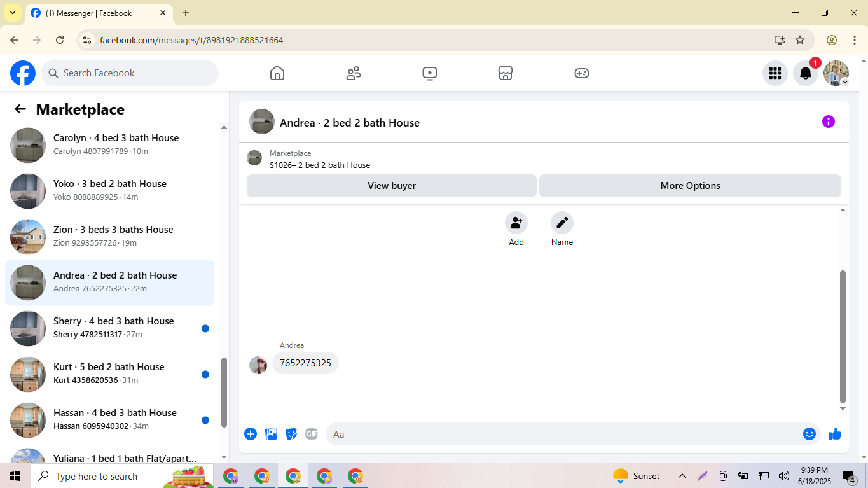Image resolution: width=868 pixels, height=488 pixels.
Task: Click the address bar URL
Action: (x=191, y=40)
